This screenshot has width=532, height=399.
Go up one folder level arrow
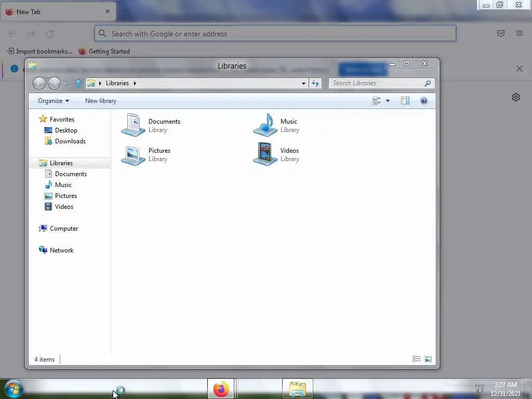[78, 83]
